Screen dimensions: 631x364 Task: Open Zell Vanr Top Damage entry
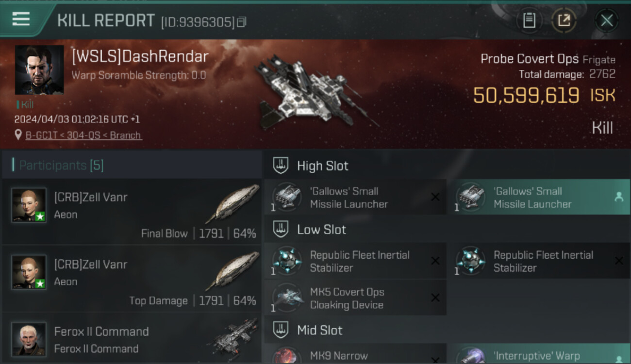pyautogui.click(x=132, y=279)
